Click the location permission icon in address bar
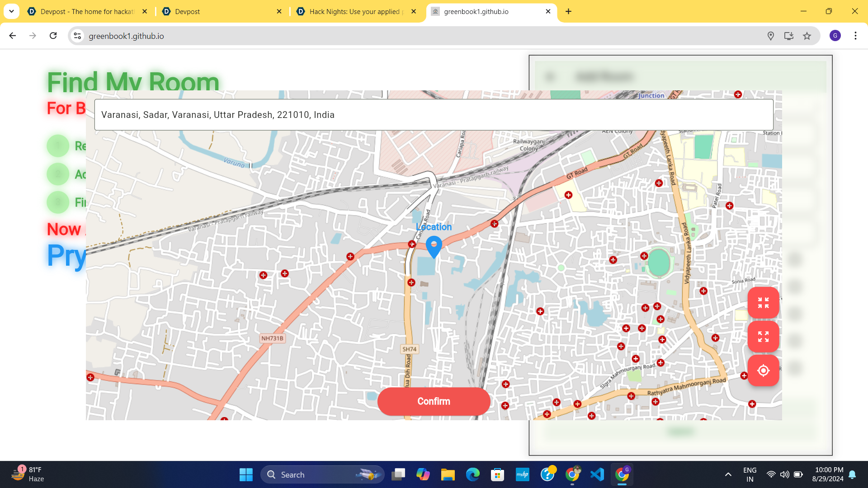 point(771,36)
